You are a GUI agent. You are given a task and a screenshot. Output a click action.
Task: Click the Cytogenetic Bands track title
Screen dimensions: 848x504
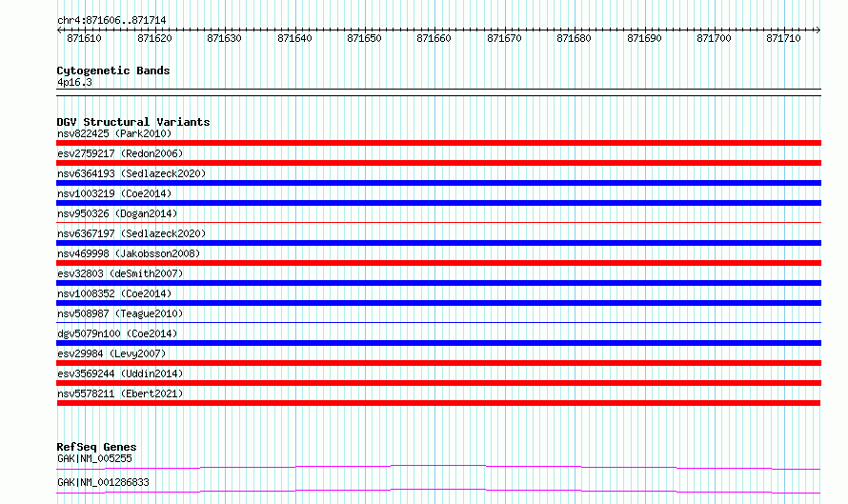click(x=113, y=71)
